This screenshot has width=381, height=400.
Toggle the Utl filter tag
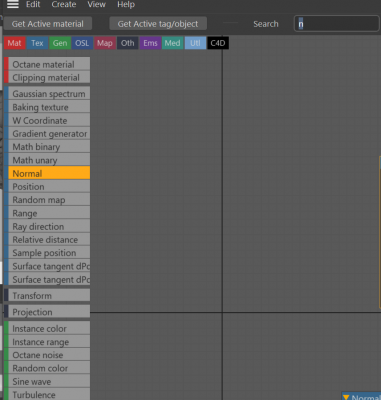(195, 43)
